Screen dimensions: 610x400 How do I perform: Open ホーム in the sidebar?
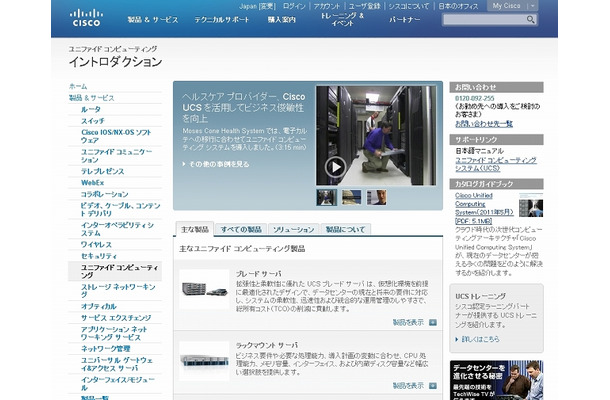point(78,86)
